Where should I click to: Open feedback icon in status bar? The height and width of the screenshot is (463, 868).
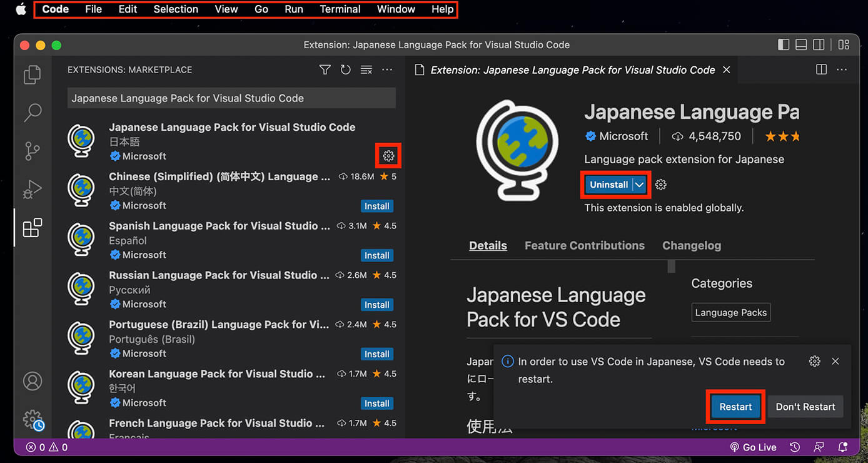coord(819,447)
